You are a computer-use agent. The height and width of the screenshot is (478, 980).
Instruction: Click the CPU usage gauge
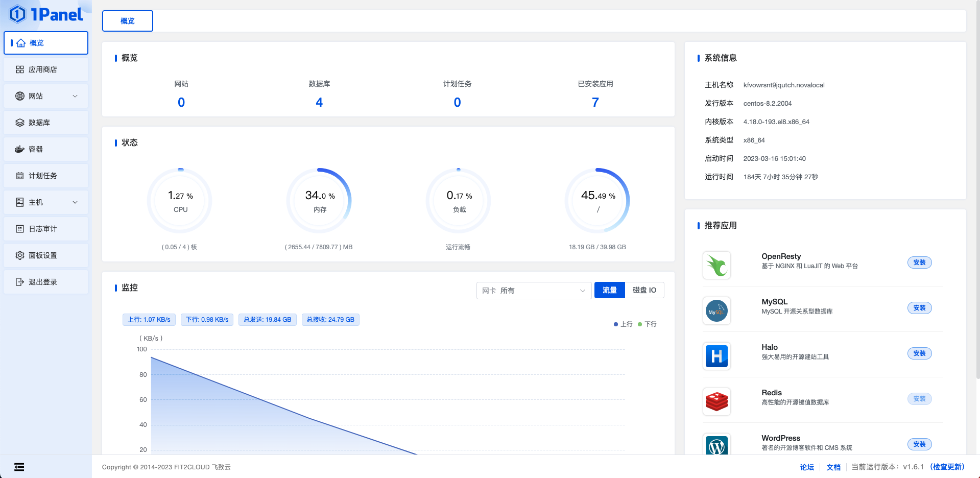coord(180,201)
